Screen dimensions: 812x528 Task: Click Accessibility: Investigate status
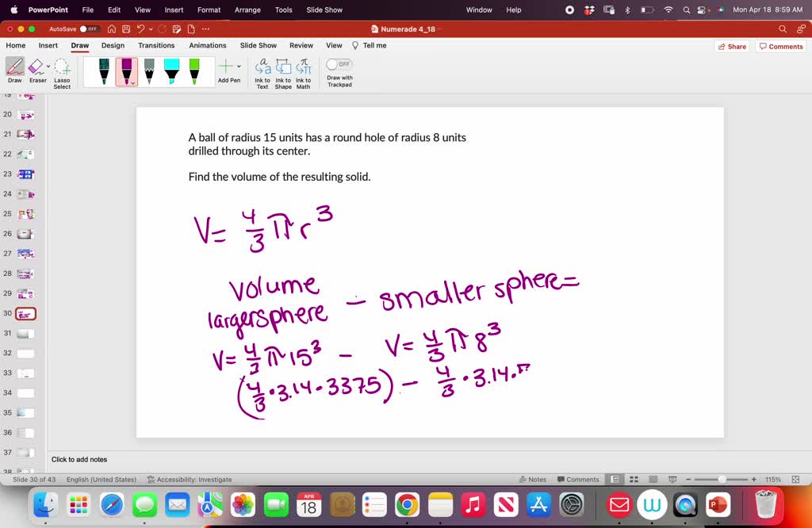click(x=190, y=480)
